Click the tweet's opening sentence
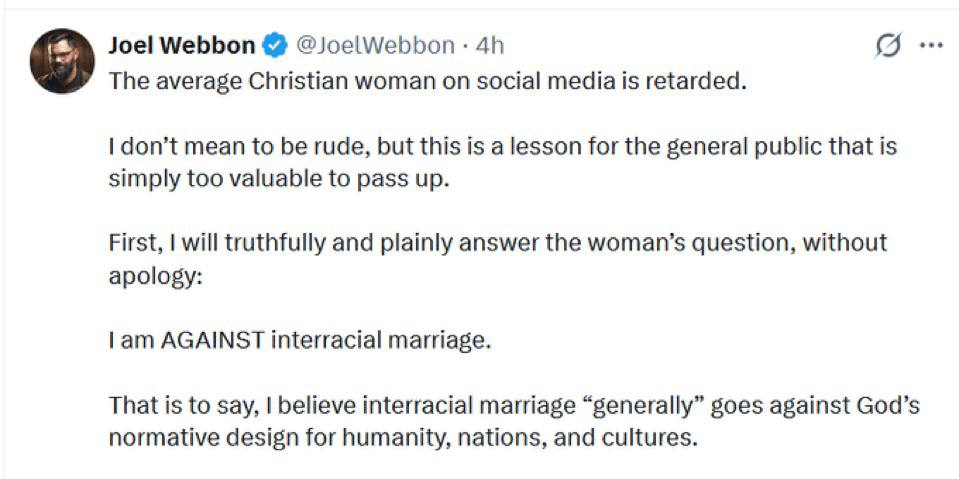 tap(427, 81)
